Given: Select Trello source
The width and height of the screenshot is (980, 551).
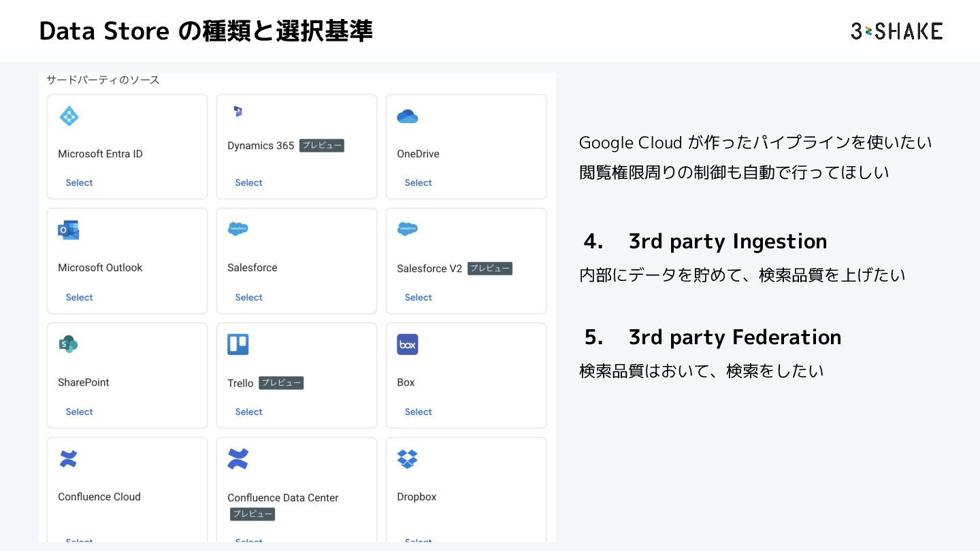Looking at the screenshot, I should point(248,412).
